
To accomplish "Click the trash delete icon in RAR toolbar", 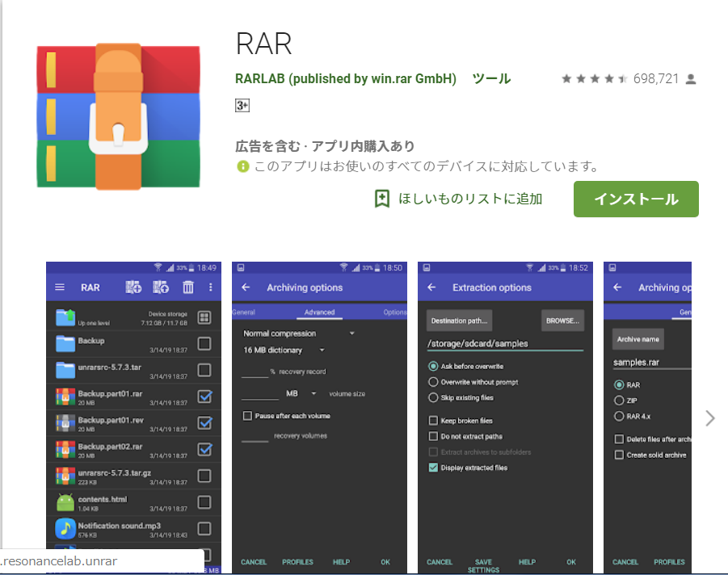I will (x=188, y=287).
